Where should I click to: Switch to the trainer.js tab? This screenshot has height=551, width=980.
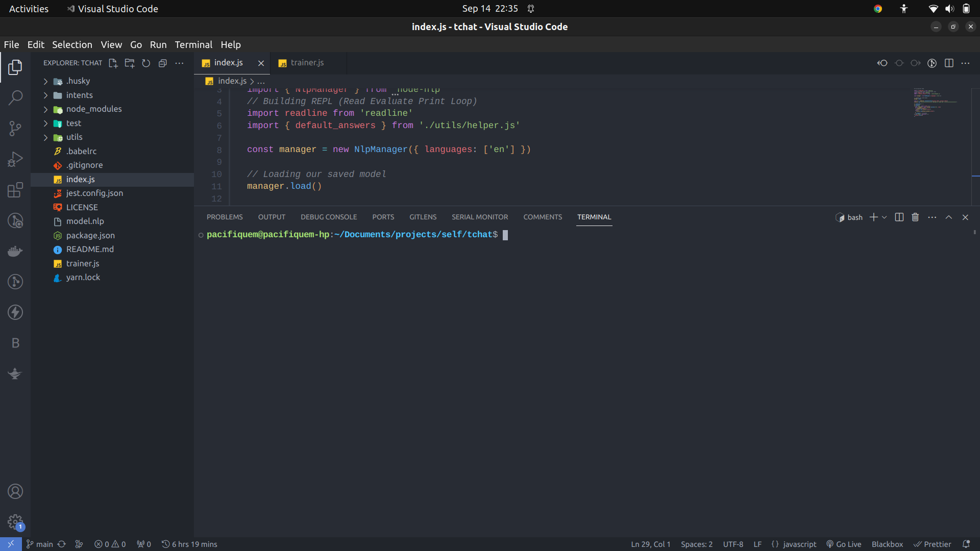click(307, 62)
